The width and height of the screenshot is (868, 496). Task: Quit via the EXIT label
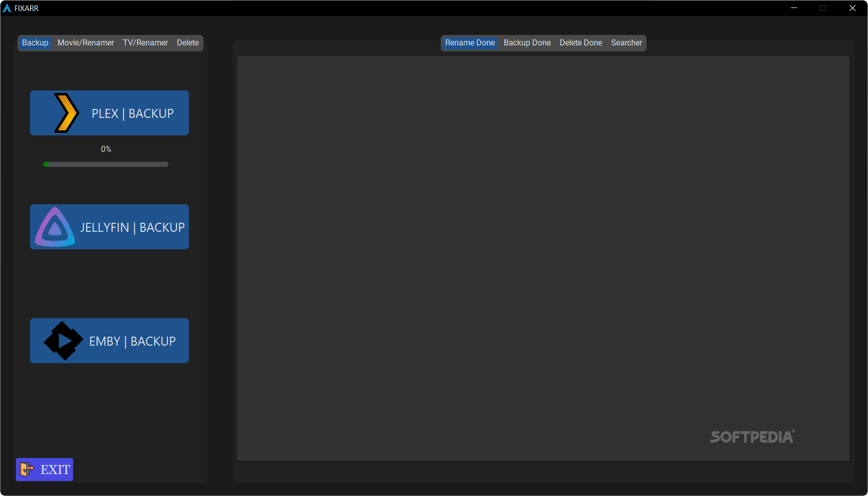[x=55, y=470]
